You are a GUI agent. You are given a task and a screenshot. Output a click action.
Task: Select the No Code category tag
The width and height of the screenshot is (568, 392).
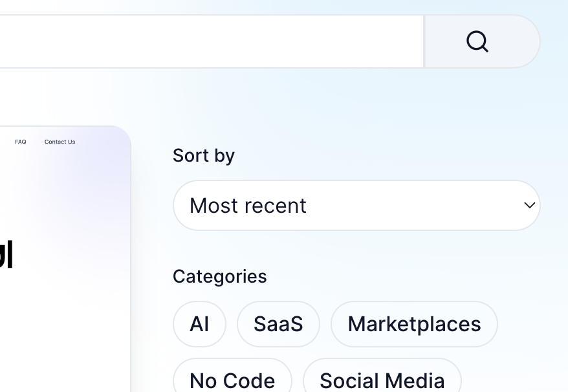[232, 380]
